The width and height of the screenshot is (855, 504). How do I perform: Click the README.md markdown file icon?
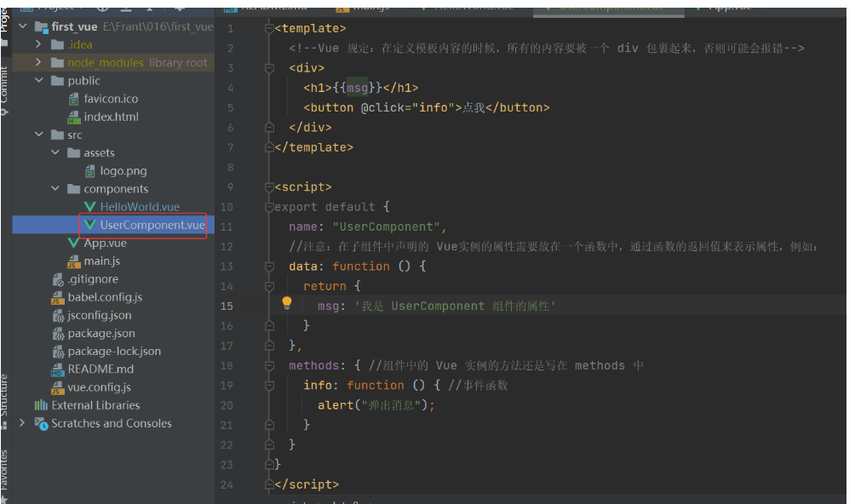[x=58, y=369]
